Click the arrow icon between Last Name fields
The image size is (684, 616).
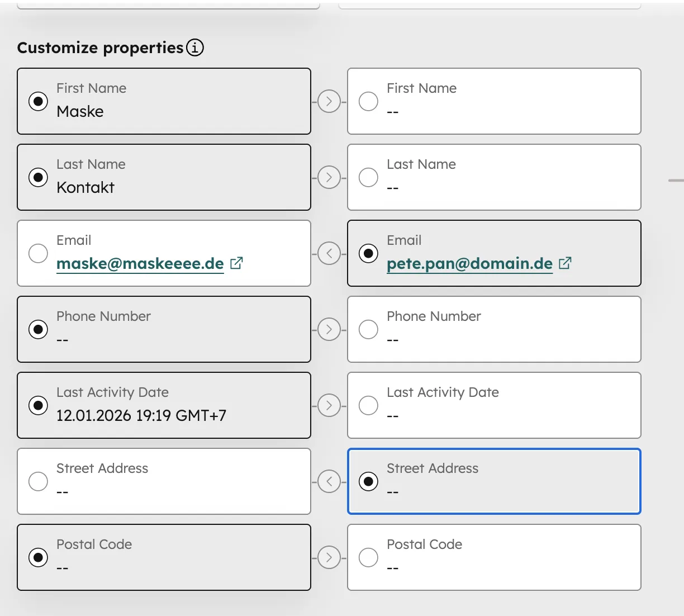point(329,177)
